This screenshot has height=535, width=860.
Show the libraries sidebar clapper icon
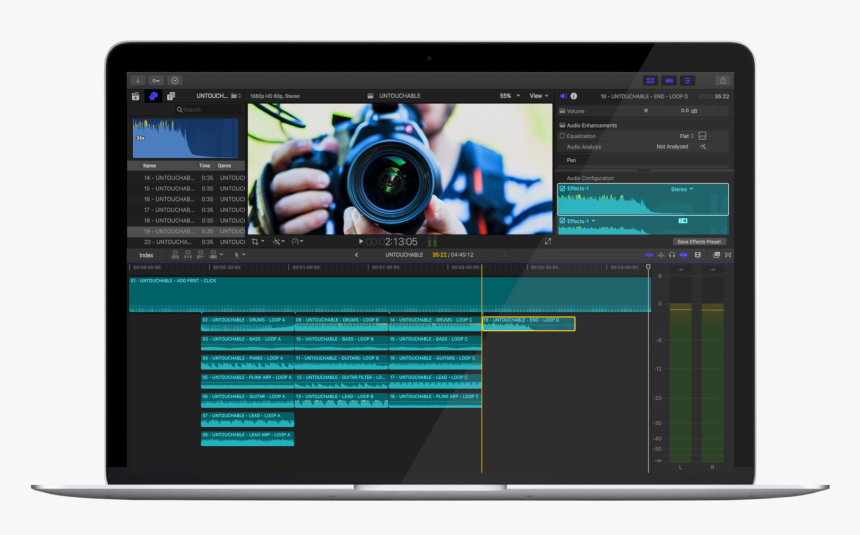135,96
